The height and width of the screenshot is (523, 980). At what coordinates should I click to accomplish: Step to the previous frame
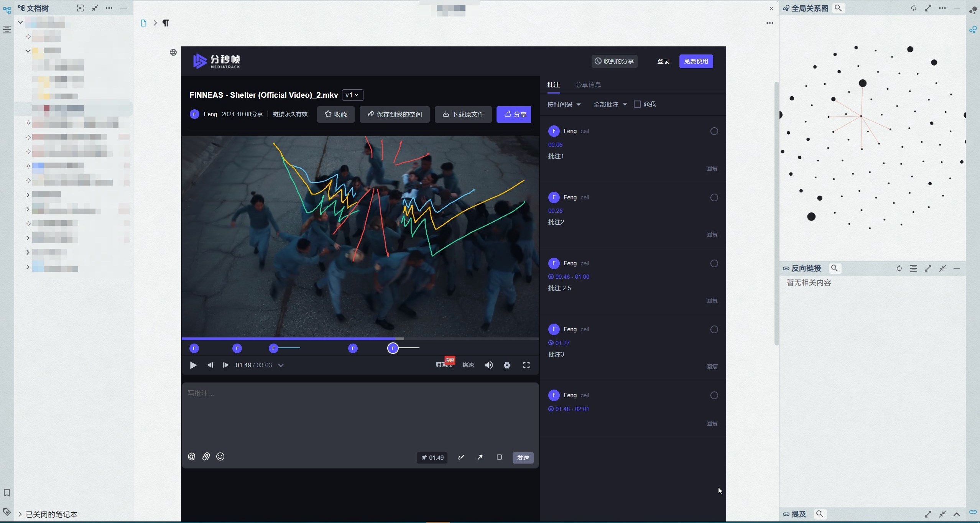[210, 365]
